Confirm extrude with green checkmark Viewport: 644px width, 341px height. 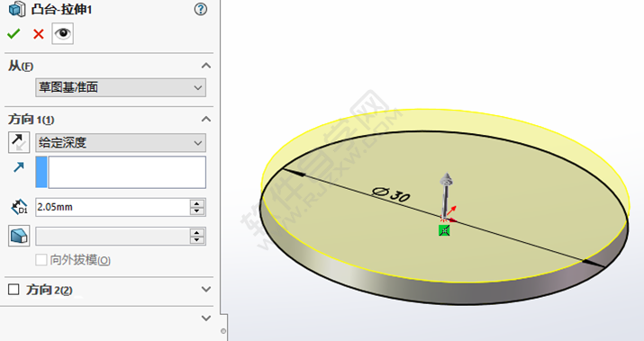tap(14, 33)
